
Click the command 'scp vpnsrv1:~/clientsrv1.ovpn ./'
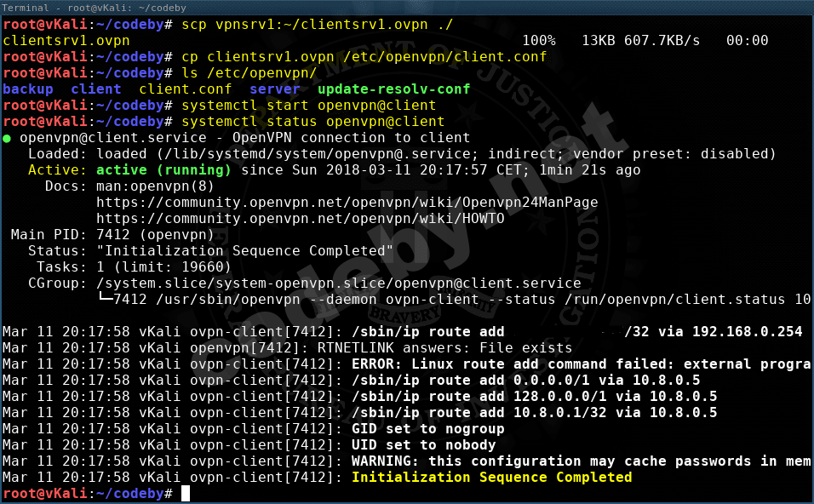click(x=318, y=25)
